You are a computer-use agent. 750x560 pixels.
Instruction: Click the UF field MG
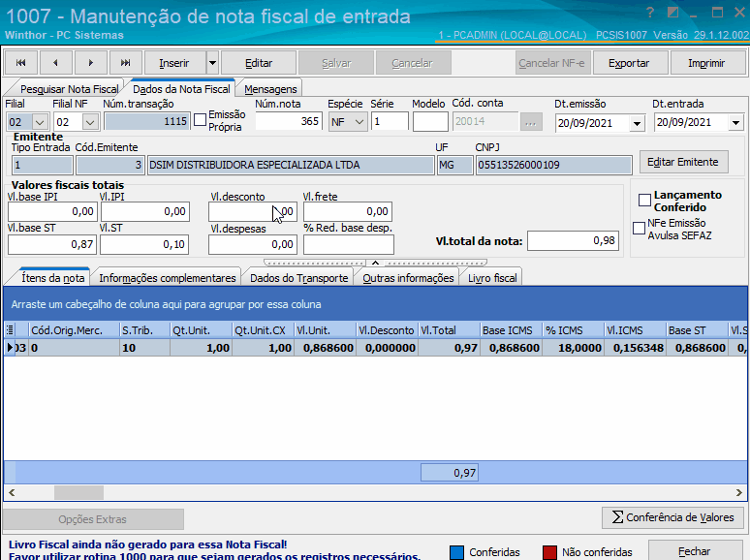pos(454,165)
